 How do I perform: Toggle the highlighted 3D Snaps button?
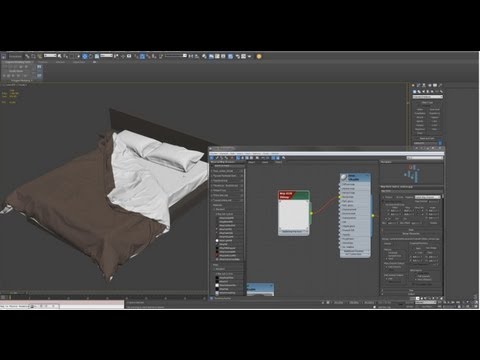click(x=142, y=56)
